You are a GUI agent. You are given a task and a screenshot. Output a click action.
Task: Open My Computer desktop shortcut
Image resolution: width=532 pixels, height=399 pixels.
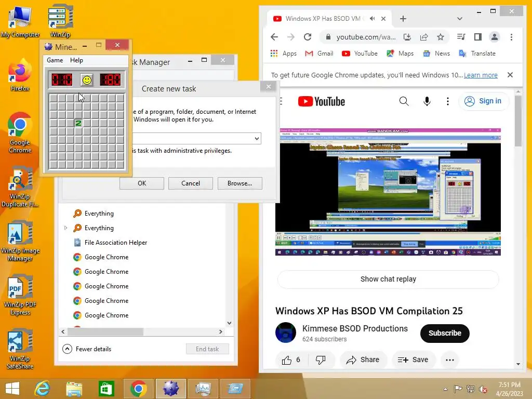[20, 21]
